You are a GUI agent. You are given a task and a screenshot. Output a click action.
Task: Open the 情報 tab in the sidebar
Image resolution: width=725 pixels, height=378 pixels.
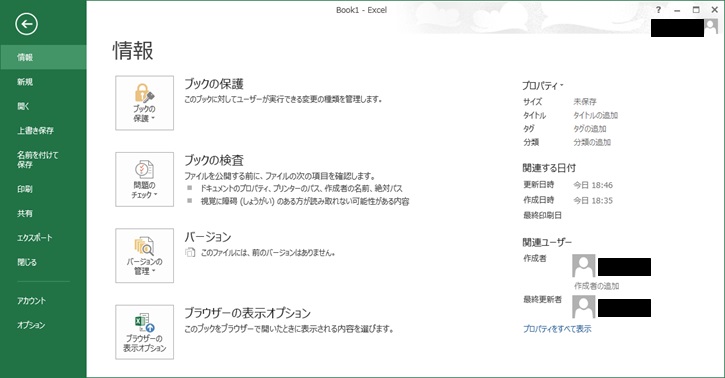(43, 57)
